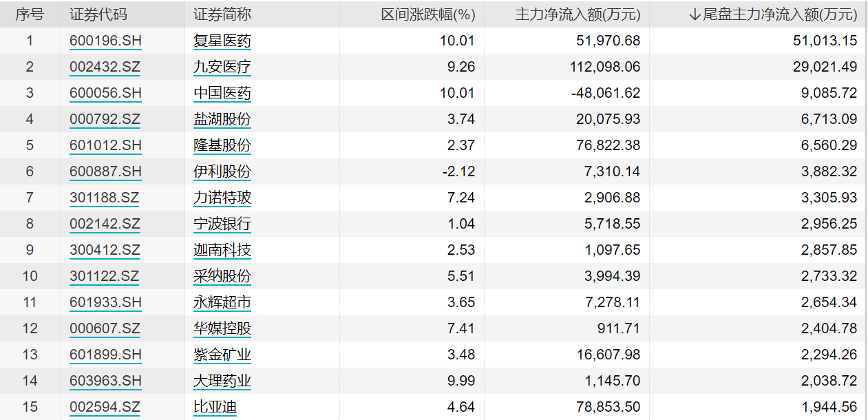Open 比亚迪 stock link
This screenshot has height=420, width=868.
pyautogui.click(x=215, y=407)
